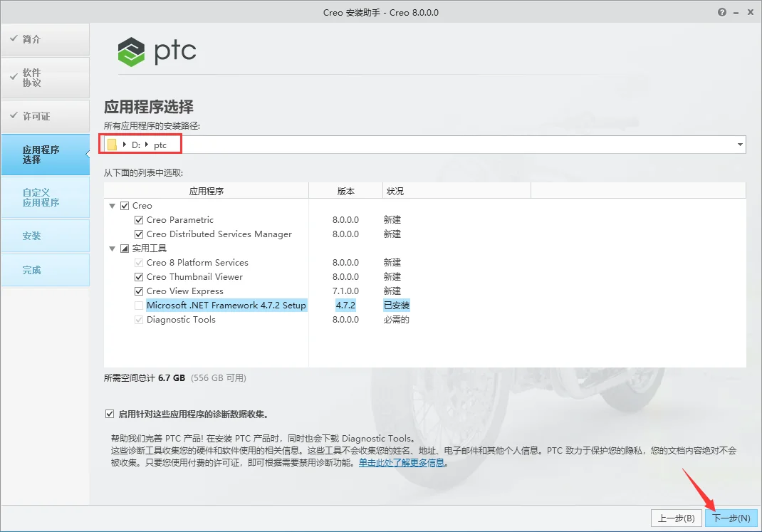Click the D: path segment

click(135, 145)
